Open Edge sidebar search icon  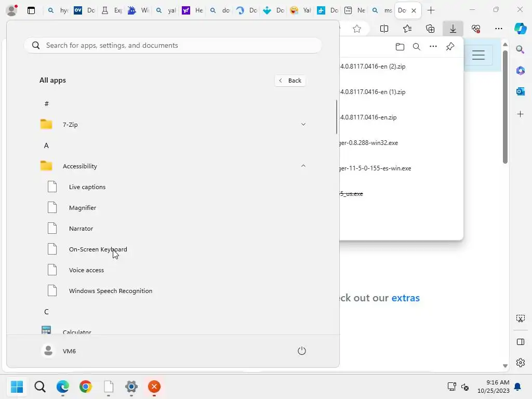click(520, 49)
